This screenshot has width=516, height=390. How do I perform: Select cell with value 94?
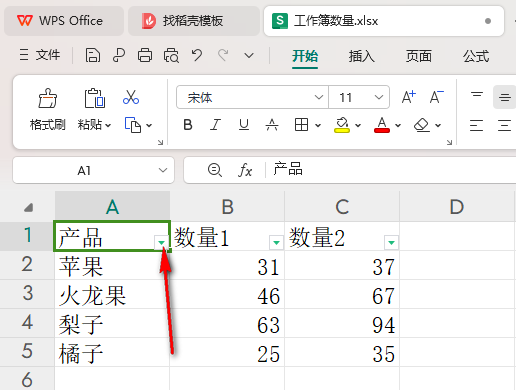(342, 323)
